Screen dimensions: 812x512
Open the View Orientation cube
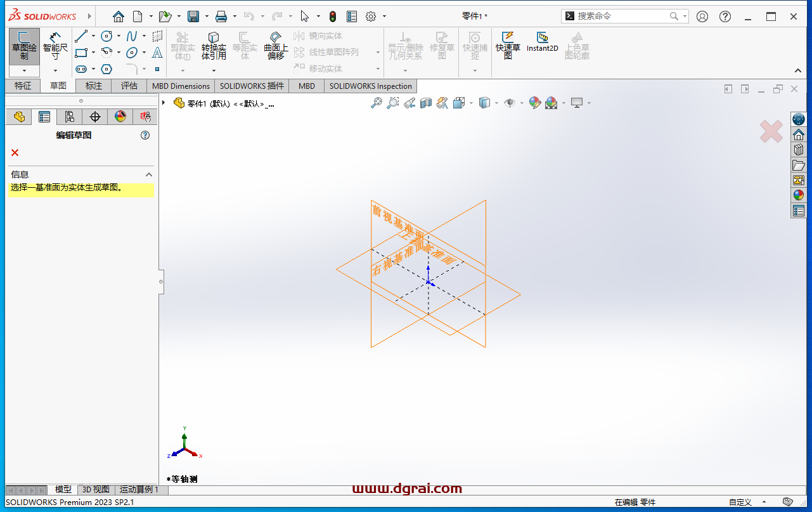(459, 103)
